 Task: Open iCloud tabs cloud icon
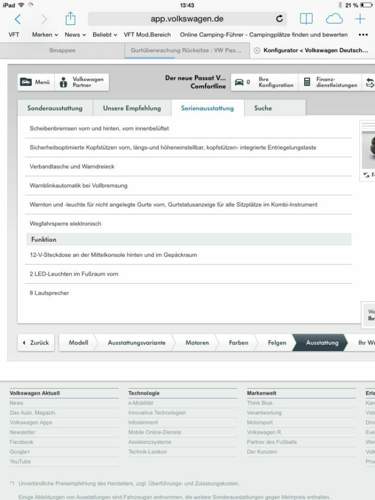pyautogui.click(x=334, y=19)
